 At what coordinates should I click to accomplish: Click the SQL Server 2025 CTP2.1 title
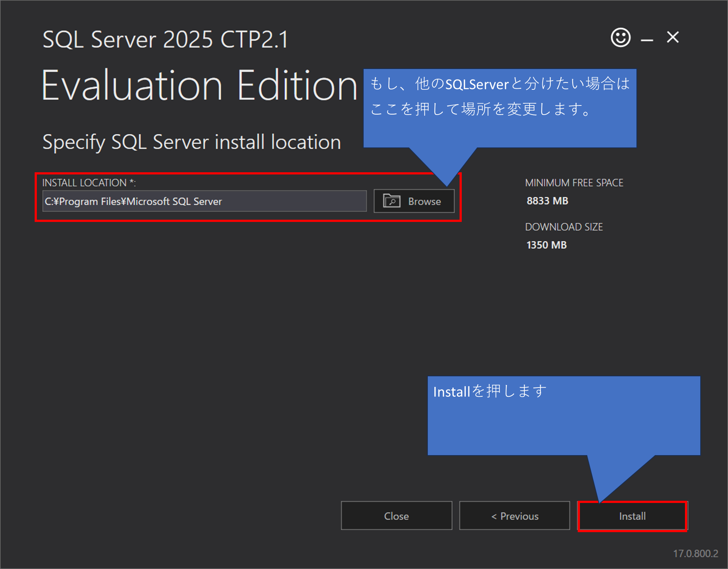coord(165,39)
